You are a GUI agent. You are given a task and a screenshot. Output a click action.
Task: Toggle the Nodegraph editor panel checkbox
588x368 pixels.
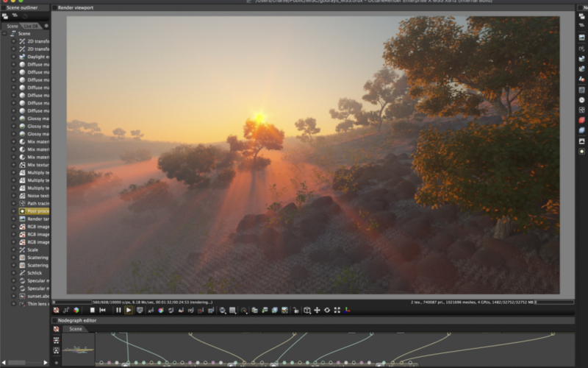[x=54, y=320]
